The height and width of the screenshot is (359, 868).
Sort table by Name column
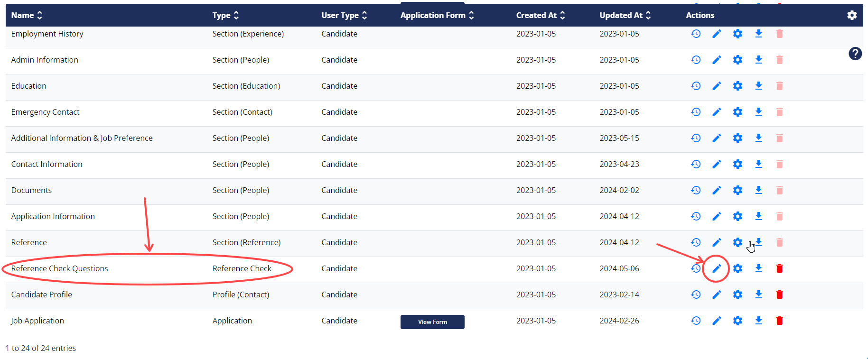coord(27,15)
